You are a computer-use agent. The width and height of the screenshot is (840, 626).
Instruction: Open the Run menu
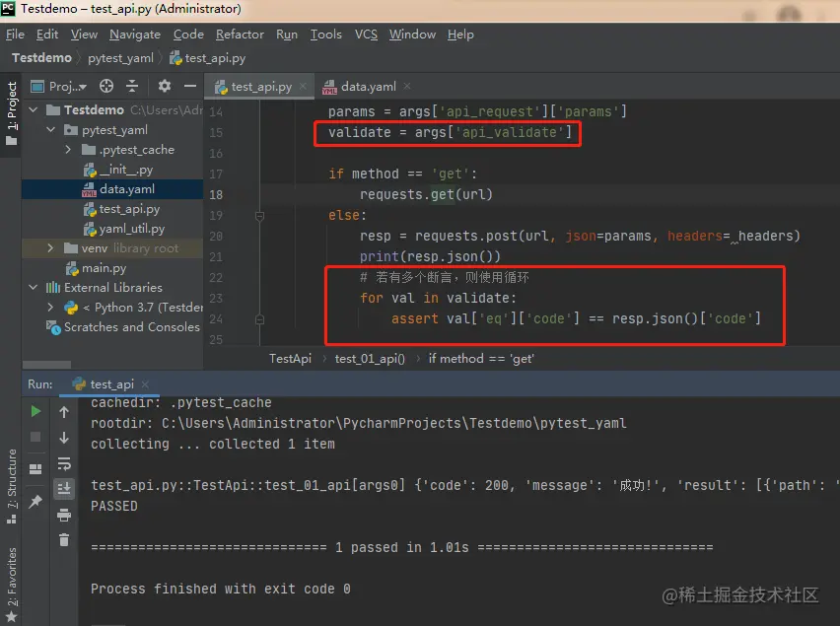pyautogui.click(x=287, y=35)
